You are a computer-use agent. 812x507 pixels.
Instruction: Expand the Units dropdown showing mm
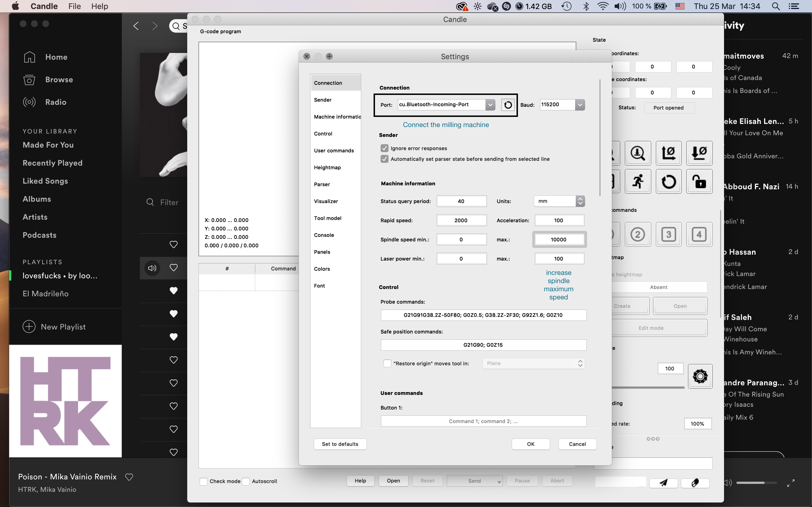(x=580, y=201)
